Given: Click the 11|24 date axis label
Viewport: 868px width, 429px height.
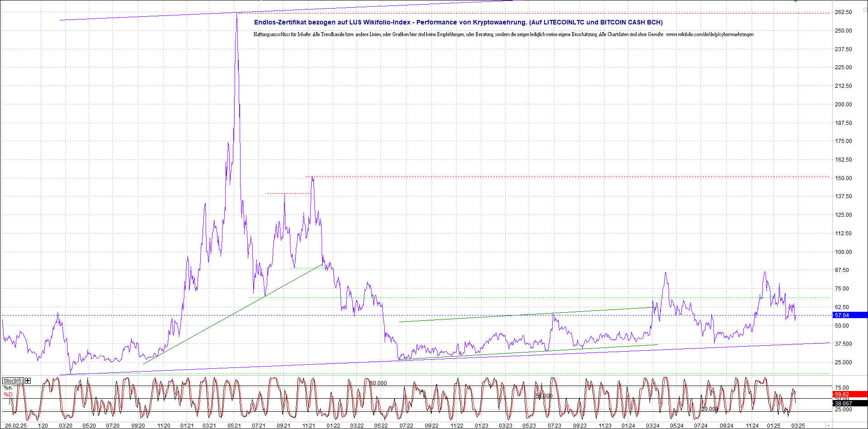Looking at the screenshot, I should (x=752, y=426).
